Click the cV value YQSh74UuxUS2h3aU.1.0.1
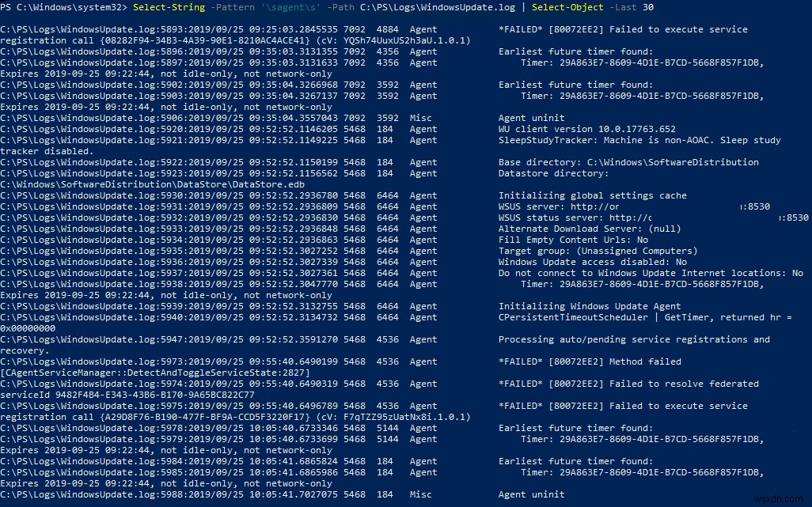 pos(404,40)
